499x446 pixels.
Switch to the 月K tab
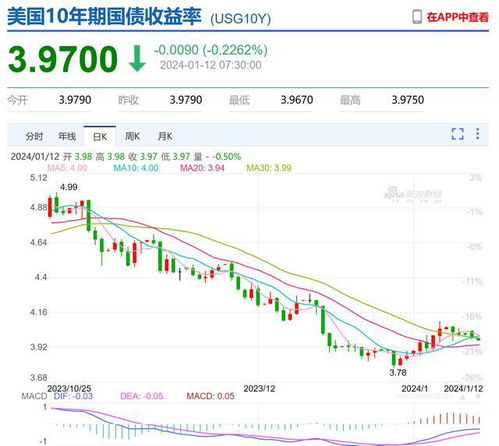point(165,136)
